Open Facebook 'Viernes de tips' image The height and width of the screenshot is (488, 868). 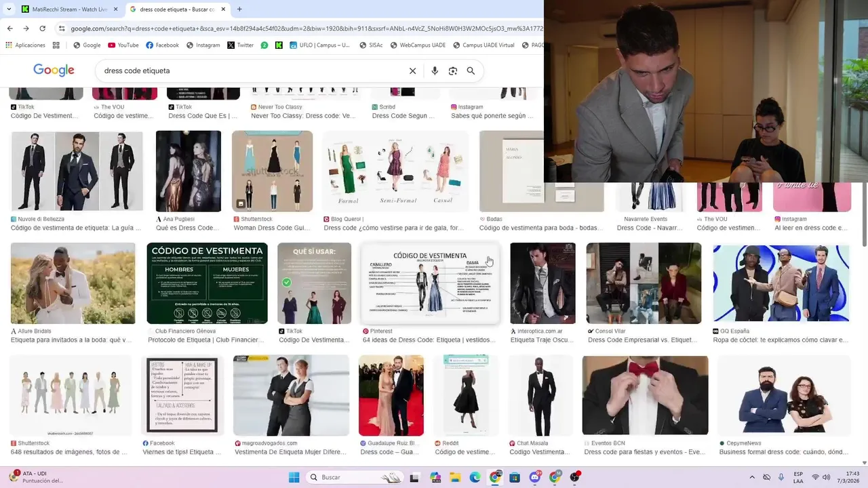click(x=182, y=395)
